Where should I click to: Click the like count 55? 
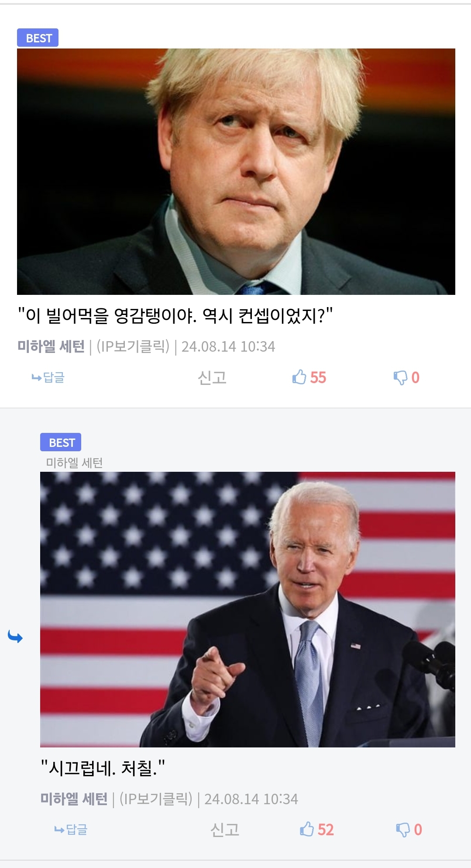(x=318, y=377)
